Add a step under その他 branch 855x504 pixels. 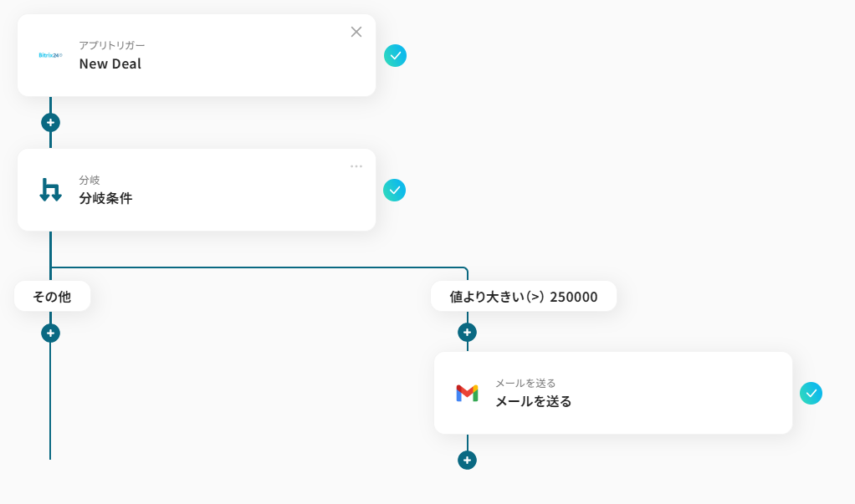tap(50, 333)
